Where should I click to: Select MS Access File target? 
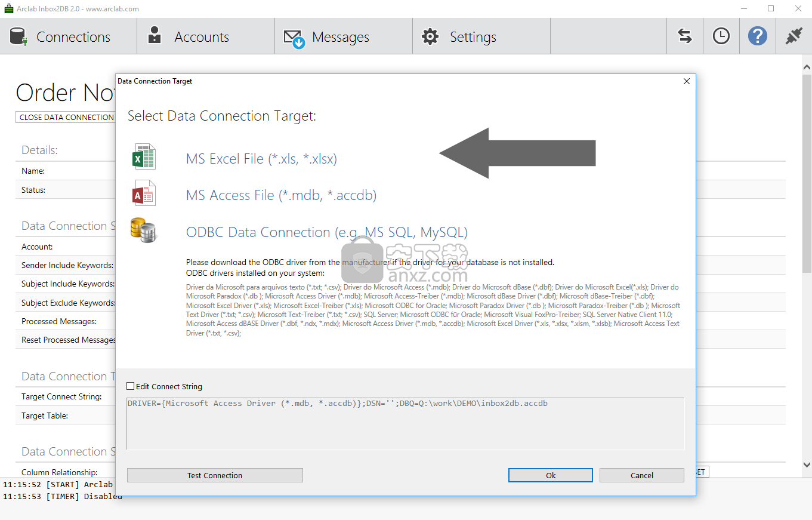click(x=281, y=195)
